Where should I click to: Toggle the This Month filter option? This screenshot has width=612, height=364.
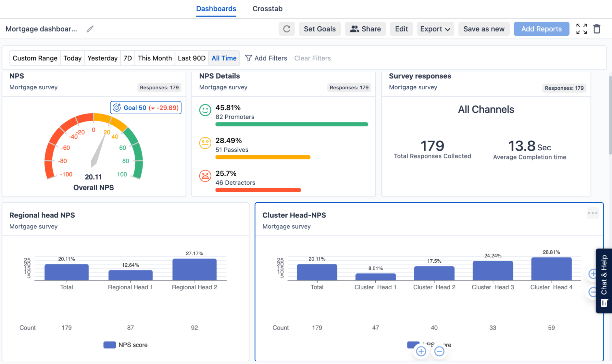pyautogui.click(x=154, y=58)
